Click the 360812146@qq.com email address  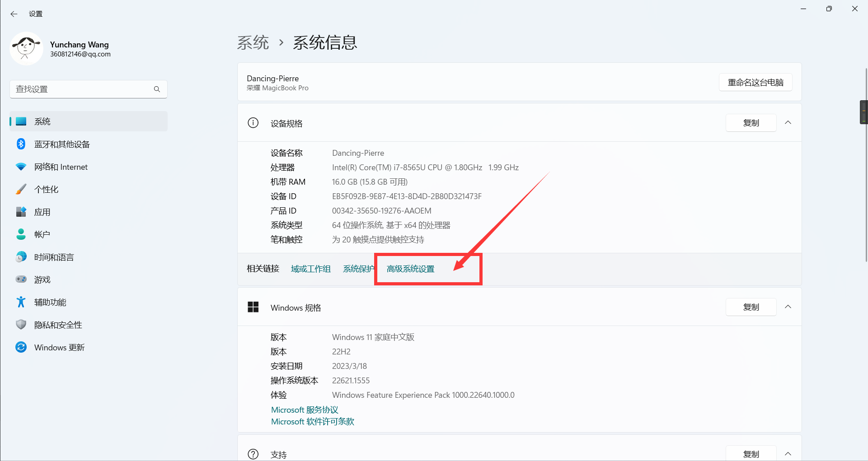80,54
